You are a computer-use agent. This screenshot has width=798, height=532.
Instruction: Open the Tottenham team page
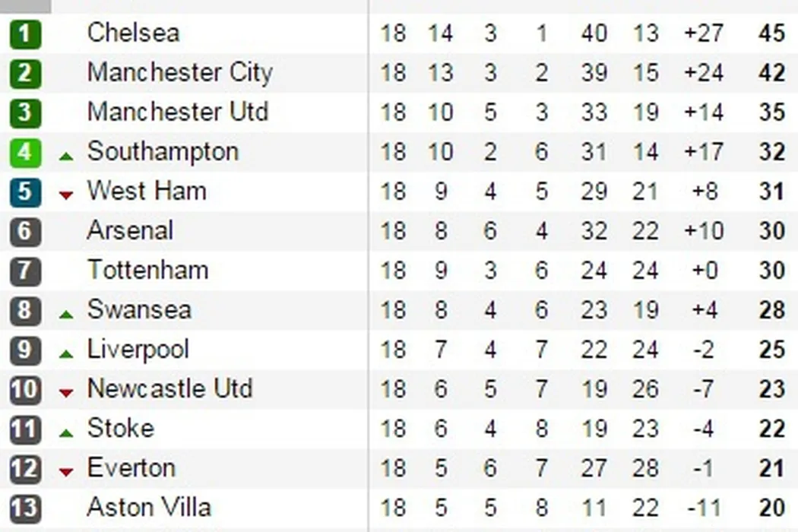pyautogui.click(x=147, y=270)
